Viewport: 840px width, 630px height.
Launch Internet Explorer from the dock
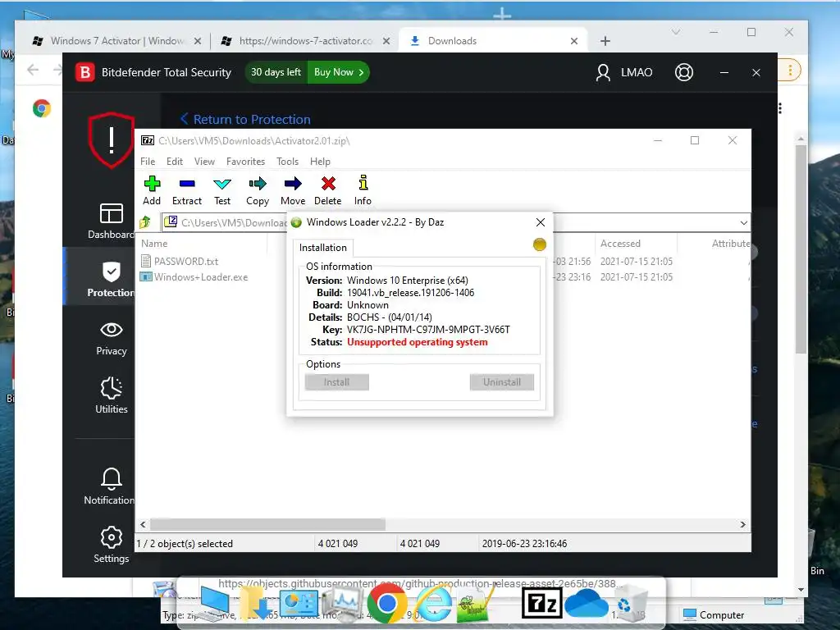coord(434,604)
